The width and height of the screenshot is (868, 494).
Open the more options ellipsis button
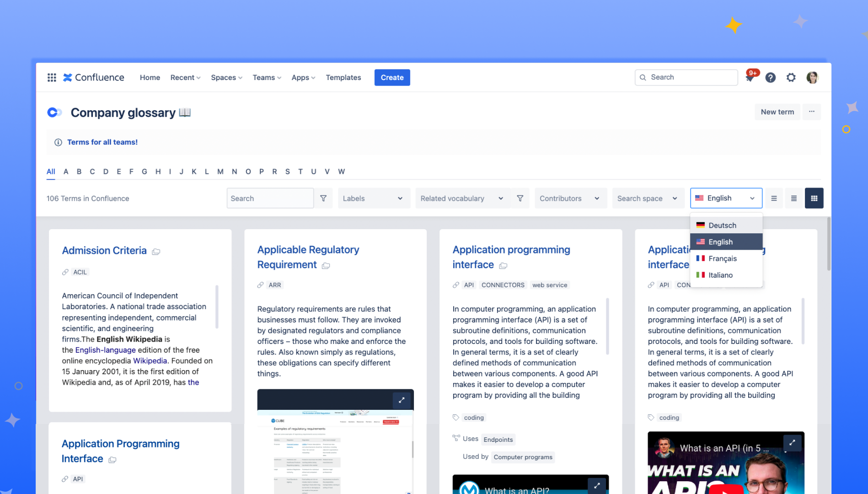[812, 112]
